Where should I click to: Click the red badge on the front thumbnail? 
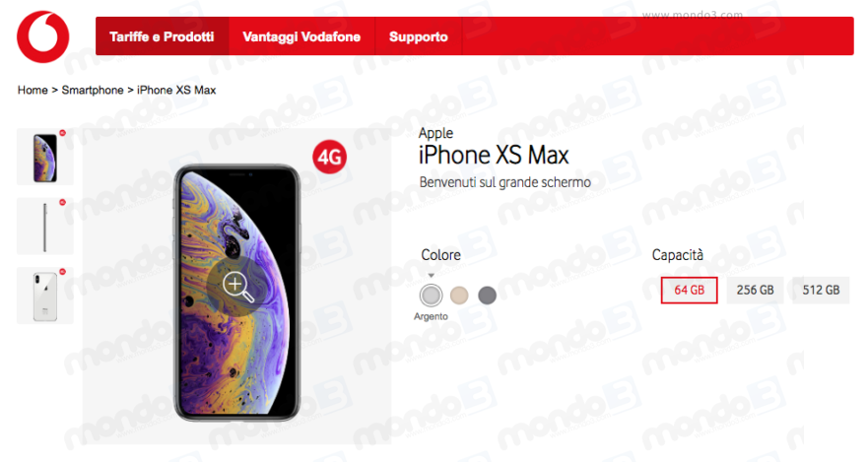click(x=62, y=133)
